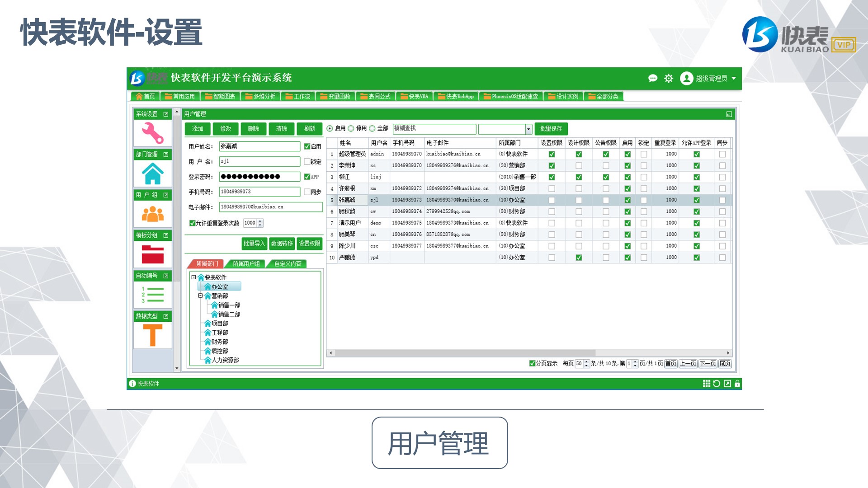Toggle the 分页显示 checkbox
Image resolution: width=868 pixels, height=488 pixels.
(532, 364)
